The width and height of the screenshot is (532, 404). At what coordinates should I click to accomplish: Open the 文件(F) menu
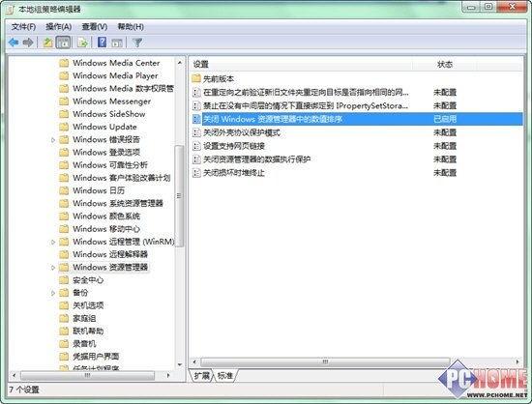(x=23, y=27)
